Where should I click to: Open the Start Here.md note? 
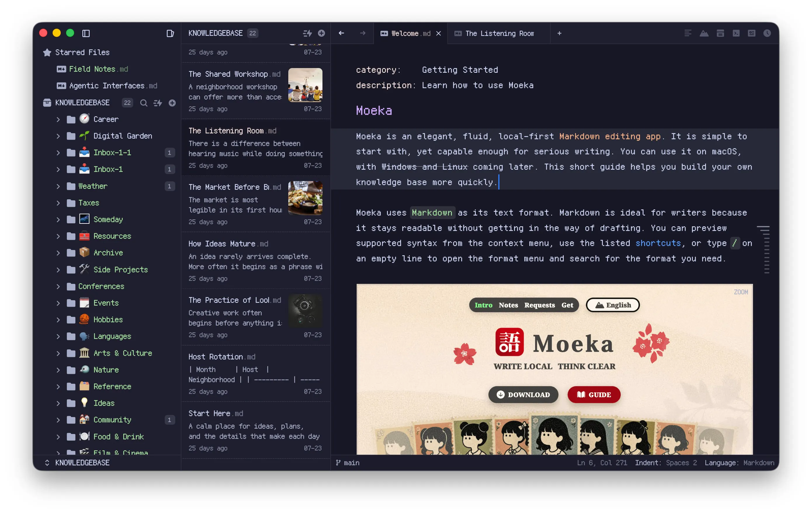[x=256, y=430]
